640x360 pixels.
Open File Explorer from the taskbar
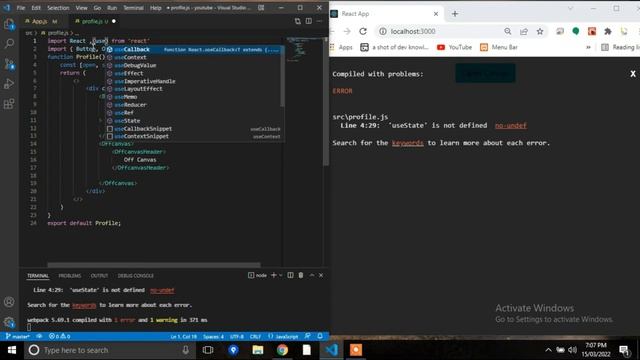[258, 350]
